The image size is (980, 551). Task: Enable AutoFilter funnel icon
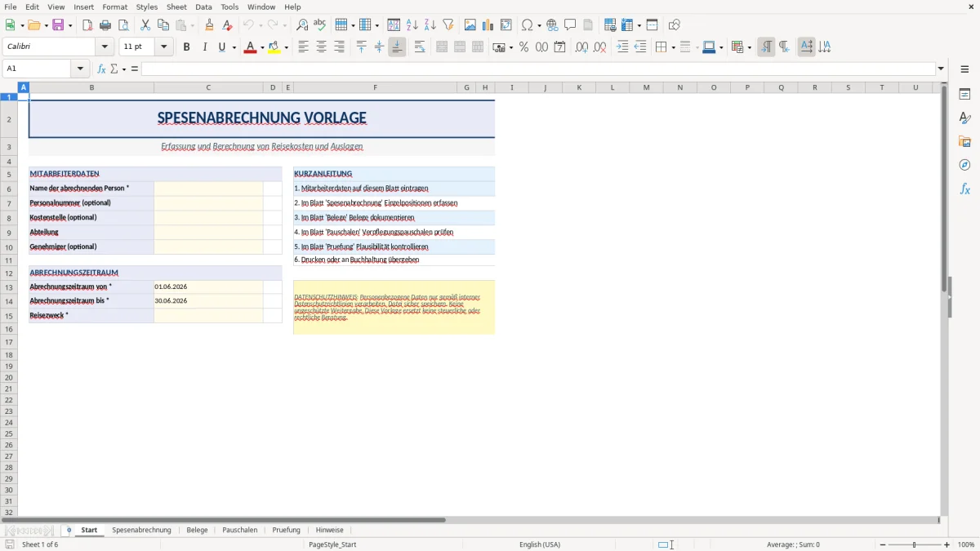click(x=448, y=25)
